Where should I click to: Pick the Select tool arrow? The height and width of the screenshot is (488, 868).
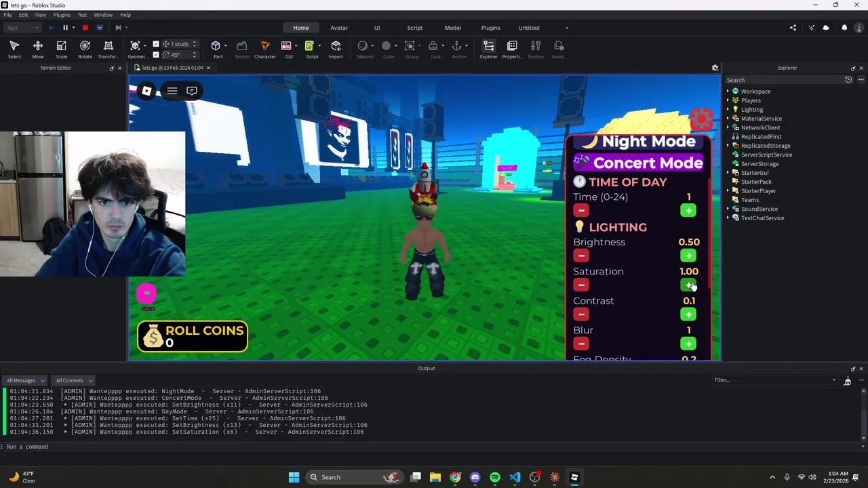[x=14, y=49]
